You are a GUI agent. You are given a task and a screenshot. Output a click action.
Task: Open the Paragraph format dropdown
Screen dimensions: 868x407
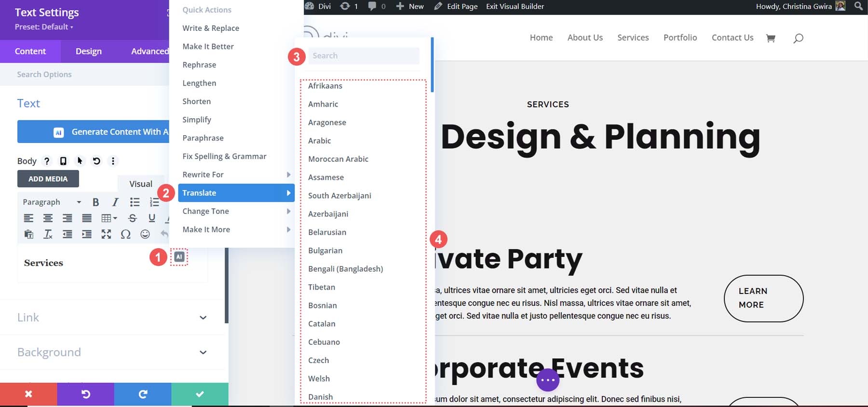coord(52,202)
